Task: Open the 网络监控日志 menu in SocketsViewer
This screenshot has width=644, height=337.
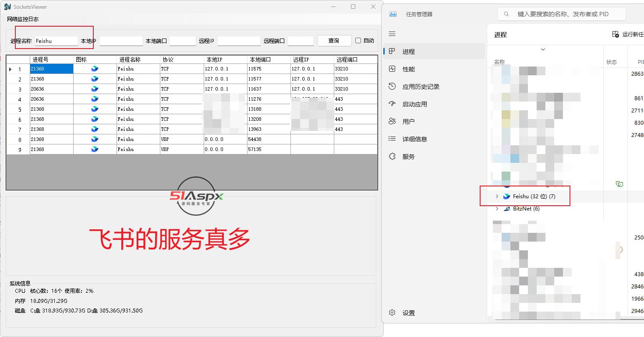Action: pos(23,19)
